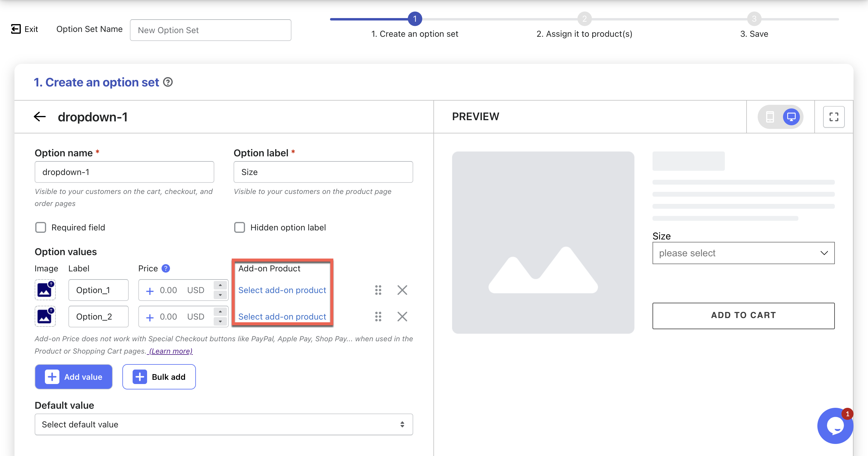The height and width of the screenshot is (456, 868).
Task: Expand the Size 'please select' dropdown
Action: click(x=743, y=253)
